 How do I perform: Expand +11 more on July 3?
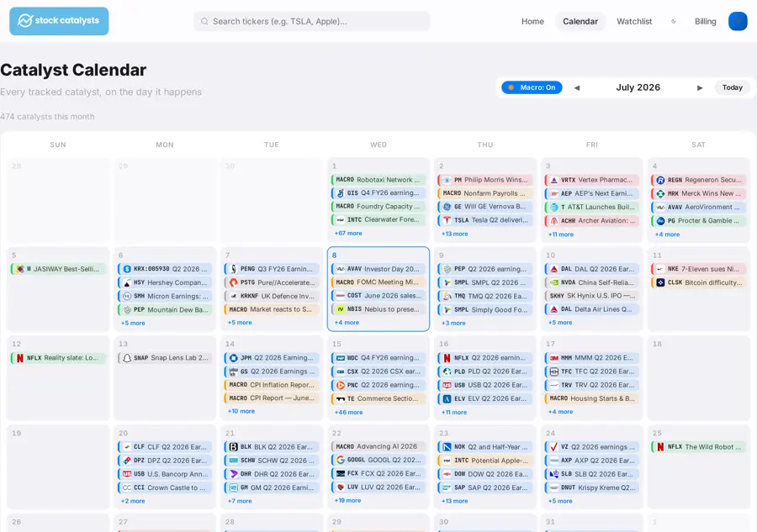coord(560,234)
